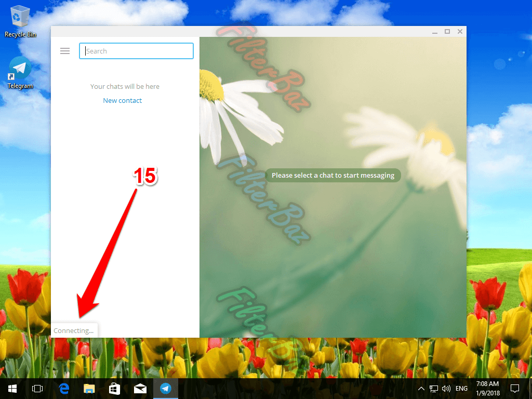Open the Microsoft Store taskbar icon
The width and height of the screenshot is (532, 399).
point(114,388)
